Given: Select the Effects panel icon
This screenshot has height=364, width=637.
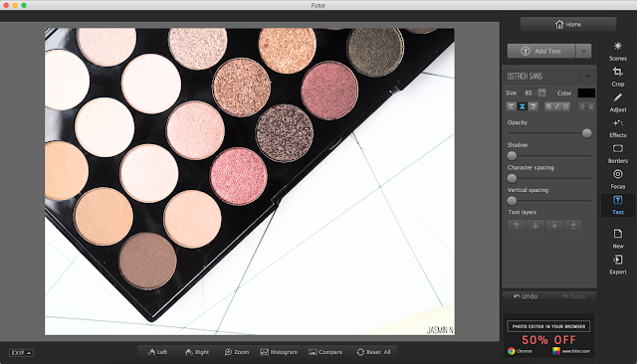Looking at the screenshot, I should tap(617, 128).
